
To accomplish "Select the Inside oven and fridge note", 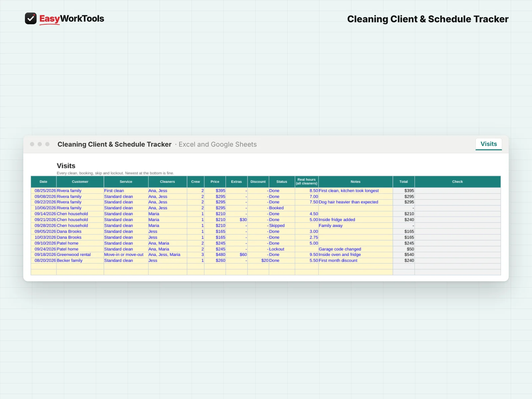I will point(355,255).
